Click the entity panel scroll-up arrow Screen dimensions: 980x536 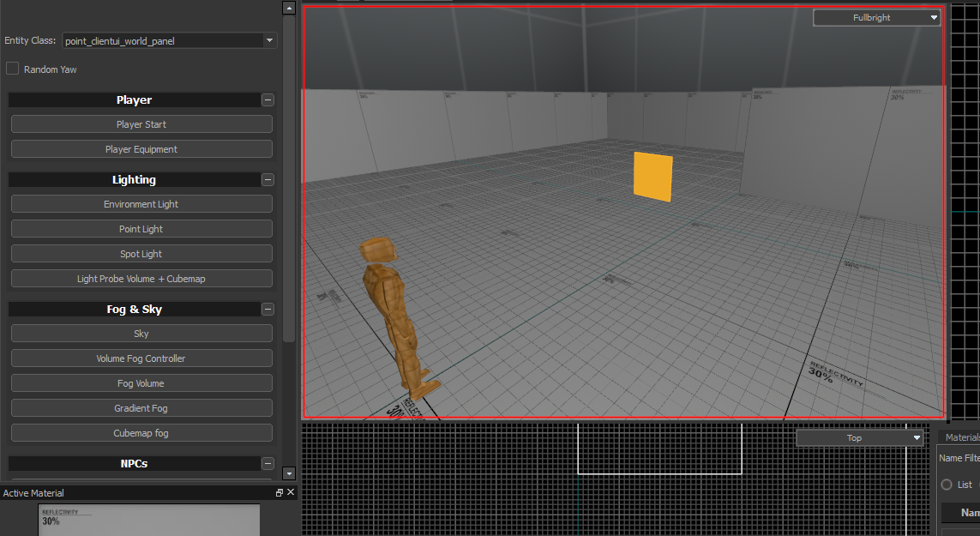point(289,8)
